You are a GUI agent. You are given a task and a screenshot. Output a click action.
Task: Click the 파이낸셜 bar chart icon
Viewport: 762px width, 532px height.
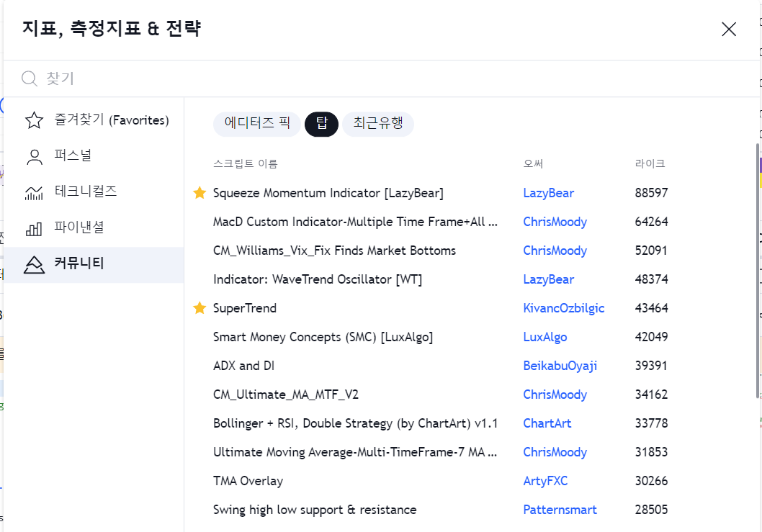pos(34,228)
